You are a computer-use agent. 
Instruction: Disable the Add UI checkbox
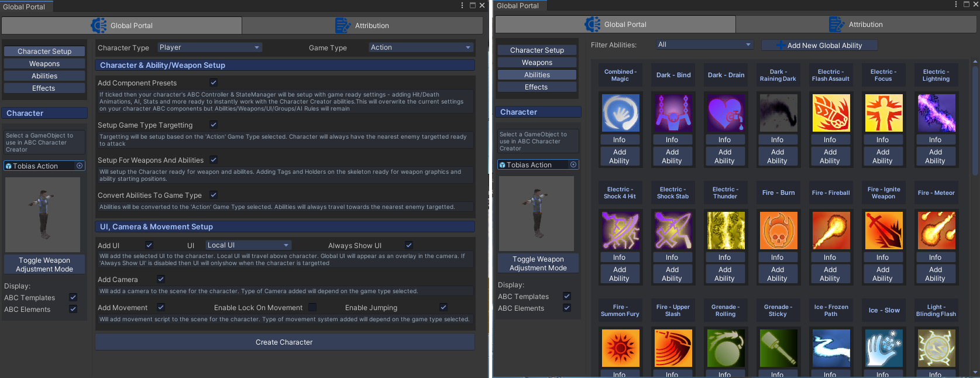[149, 245]
